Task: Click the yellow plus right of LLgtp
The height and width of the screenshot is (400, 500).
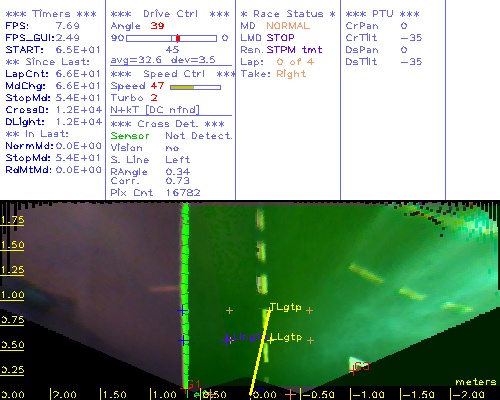Action: tap(310, 340)
